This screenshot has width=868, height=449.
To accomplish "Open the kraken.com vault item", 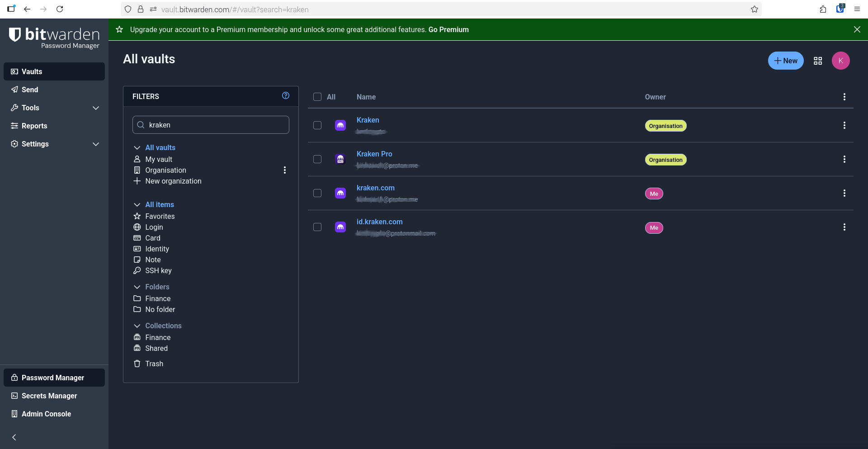I will tap(376, 188).
